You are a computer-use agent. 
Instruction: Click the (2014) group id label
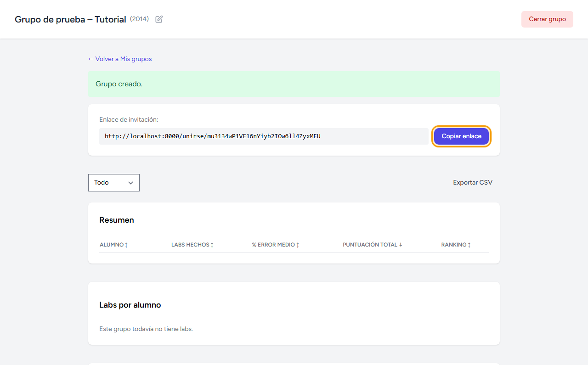click(x=139, y=19)
